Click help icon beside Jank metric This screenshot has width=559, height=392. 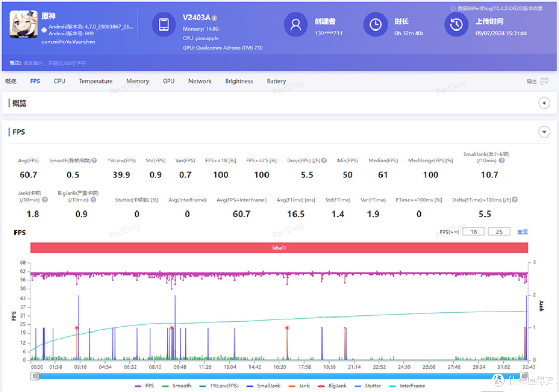point(45,200)
